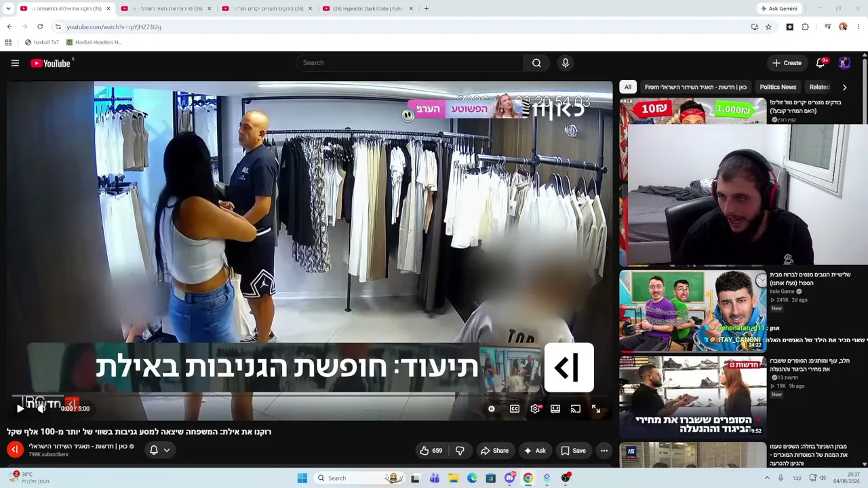Click the address bar URL

114,27
